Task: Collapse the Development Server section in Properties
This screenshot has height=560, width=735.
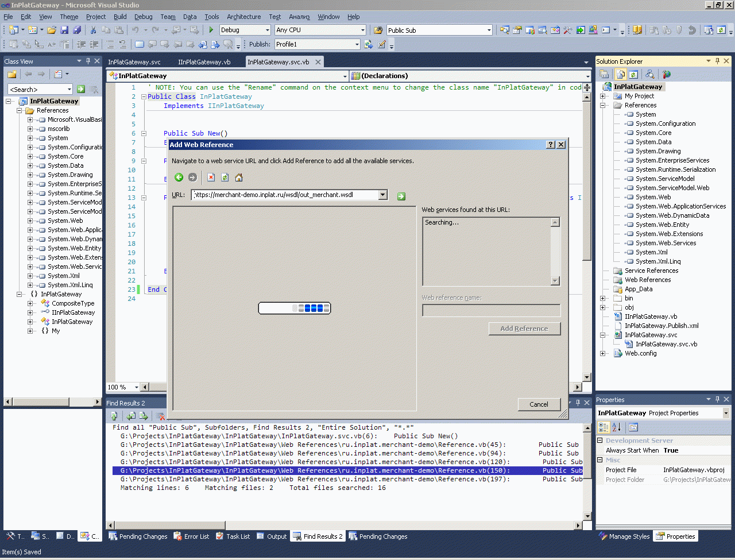Action: pyautogui.click(x=600, y=441)
